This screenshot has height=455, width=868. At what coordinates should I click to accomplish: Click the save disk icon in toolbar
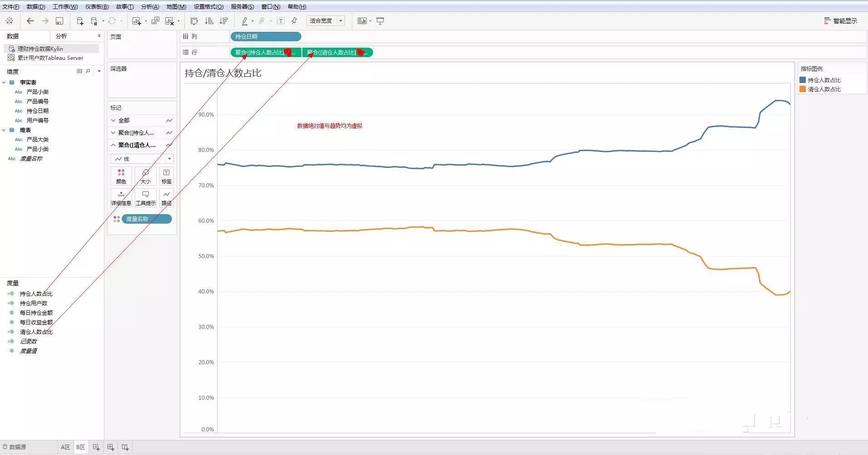[59, 21]
